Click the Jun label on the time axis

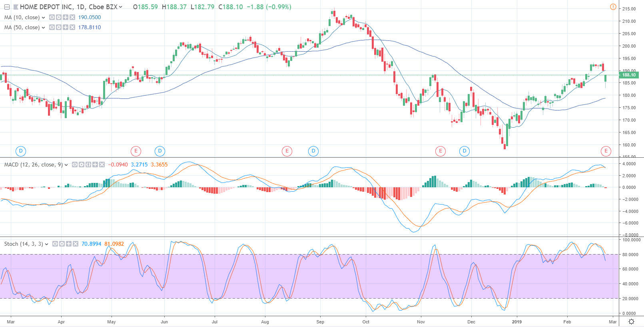point(164,322)
